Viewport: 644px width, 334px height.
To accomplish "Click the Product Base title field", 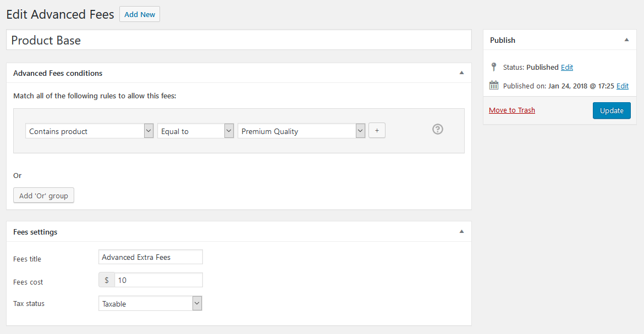I will 239,40.
